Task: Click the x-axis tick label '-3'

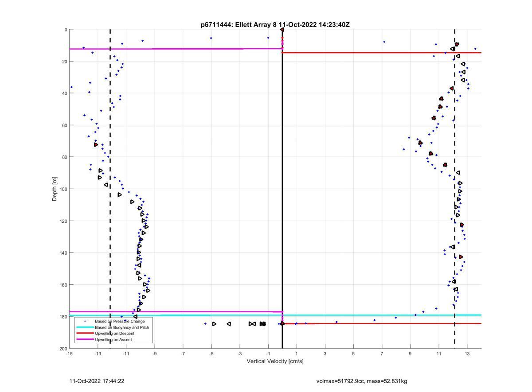Action: (x=239, y=353)
